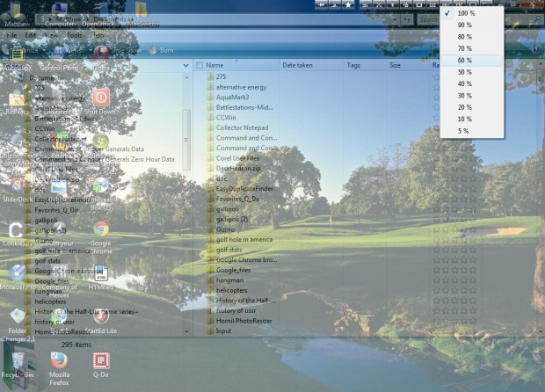This screenshot has width=545, height=392.
Task: Open the MacSwitch desktop folder
Action: point(142,14)
